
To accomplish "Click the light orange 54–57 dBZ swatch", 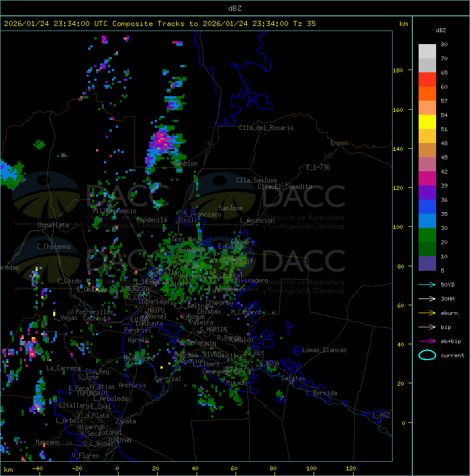I will pyautogui.click(x=427, y=108).
